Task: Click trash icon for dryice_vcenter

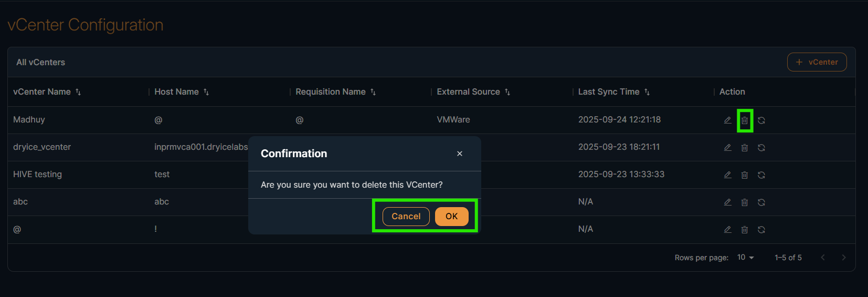Action: pos(744,148)
